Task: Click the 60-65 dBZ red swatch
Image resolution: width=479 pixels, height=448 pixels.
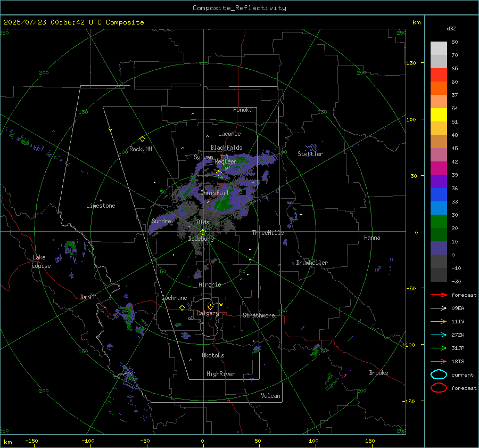Action: (439, 75)
